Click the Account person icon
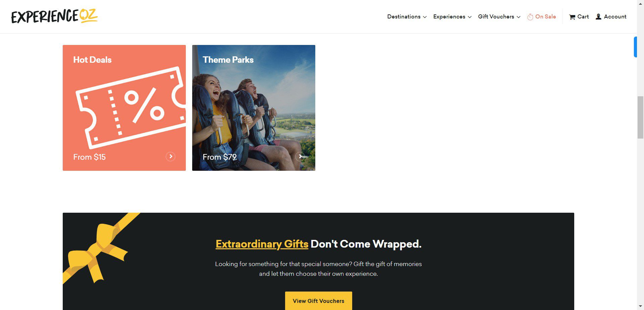The width and height of the screenshot is (644, 310). coord(598,16)
